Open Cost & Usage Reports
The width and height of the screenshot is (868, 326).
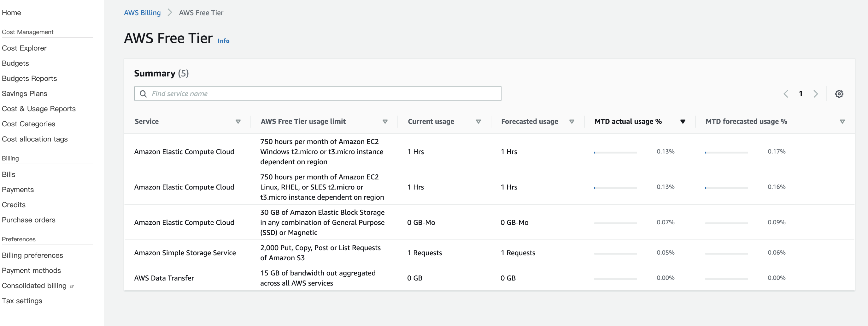click(39, 109)
